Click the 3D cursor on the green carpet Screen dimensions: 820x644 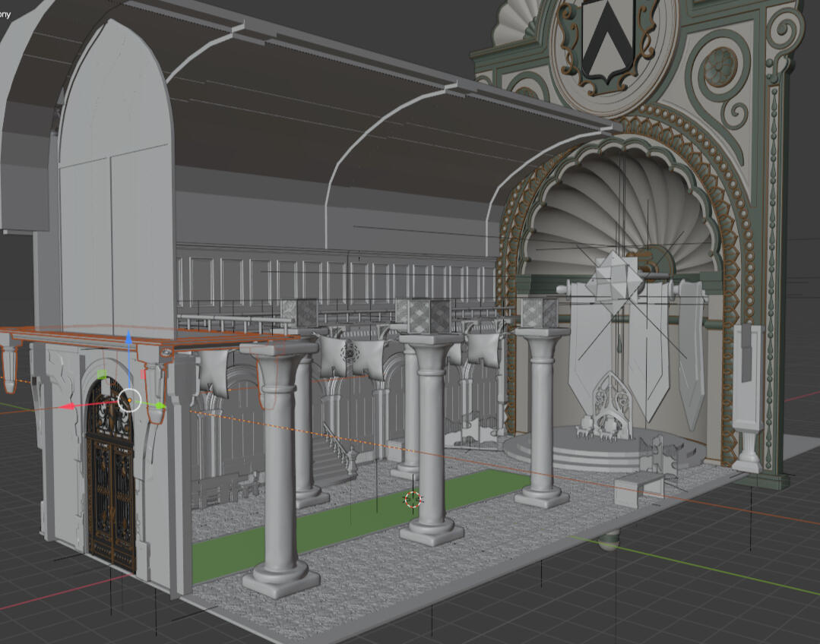(x=413, y=499)
